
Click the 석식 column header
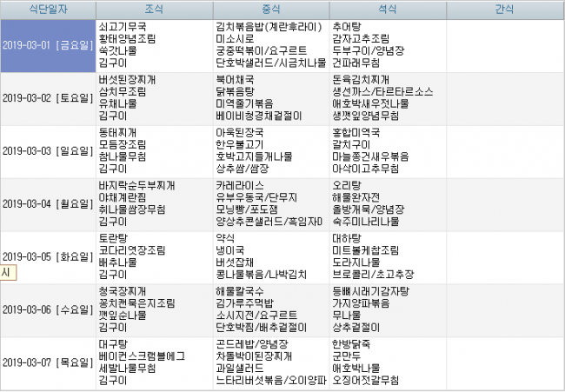click(387, 10)
